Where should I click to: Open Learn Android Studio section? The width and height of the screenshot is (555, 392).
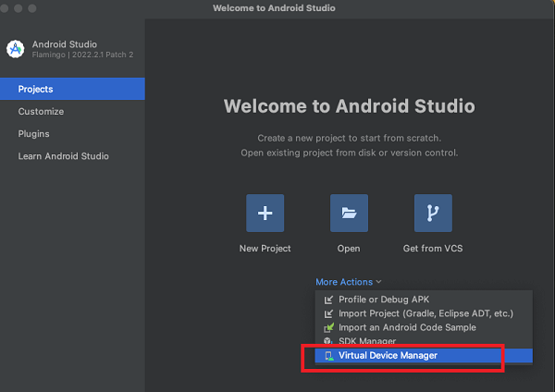point(72,156)
